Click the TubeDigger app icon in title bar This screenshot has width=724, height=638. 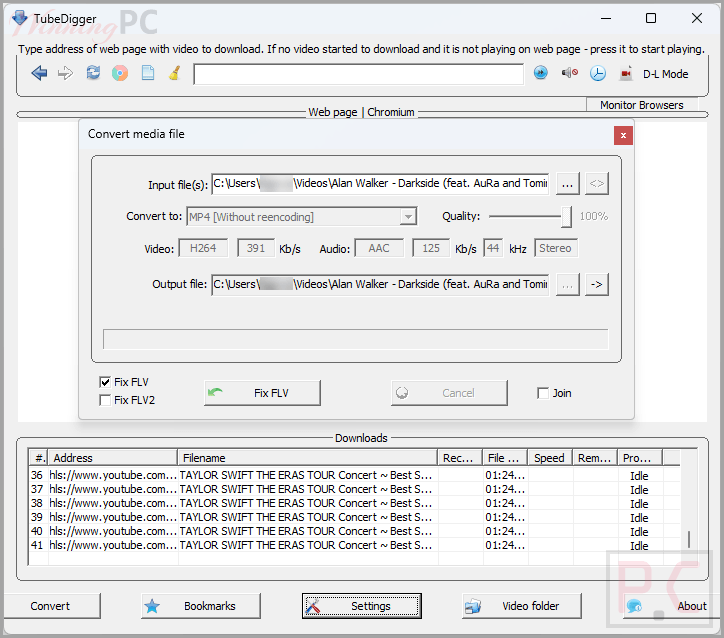(19, 18)
